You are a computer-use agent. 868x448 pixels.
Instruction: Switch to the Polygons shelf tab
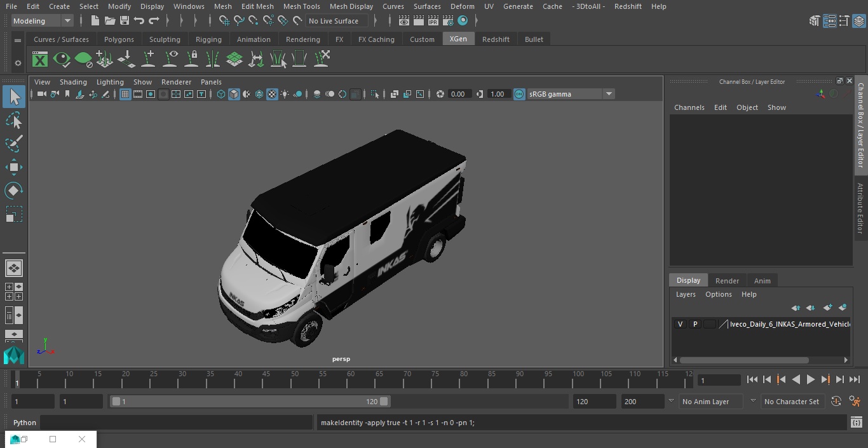[119, 39]
